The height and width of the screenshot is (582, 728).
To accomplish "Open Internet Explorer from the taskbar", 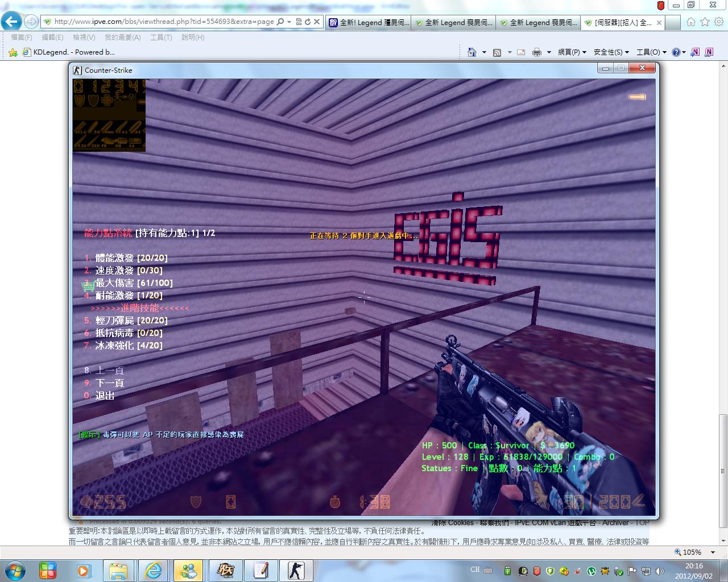I will point(154,570).
